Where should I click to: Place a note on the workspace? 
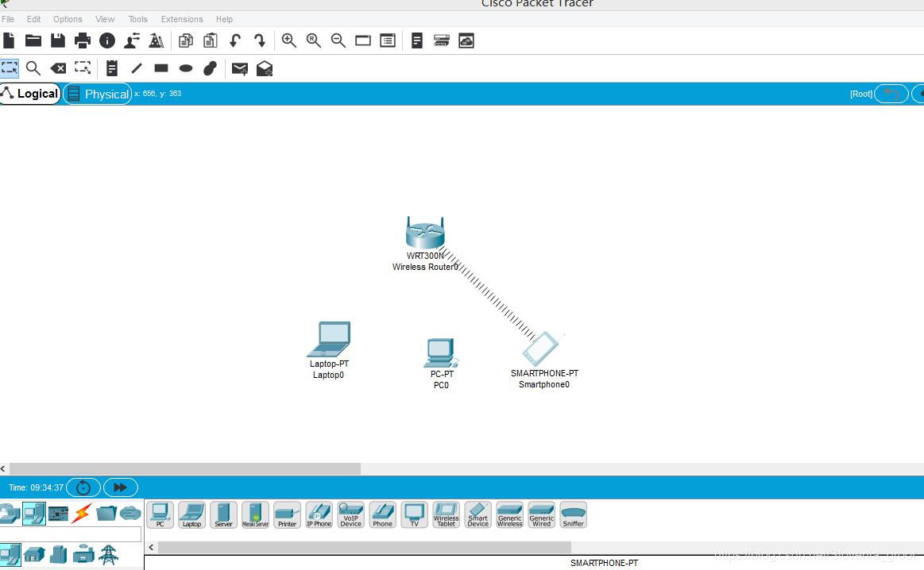(x=111, y=68)
